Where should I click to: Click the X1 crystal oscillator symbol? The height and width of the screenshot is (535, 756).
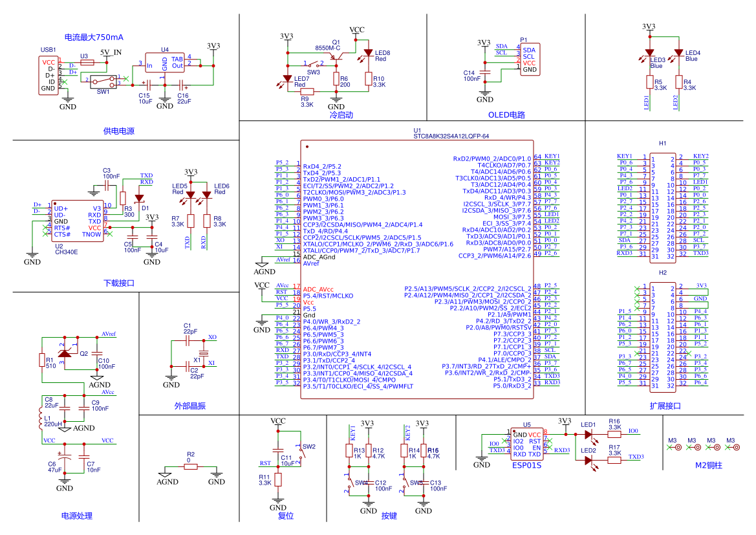pyautogui.click(x=204, y=354)
